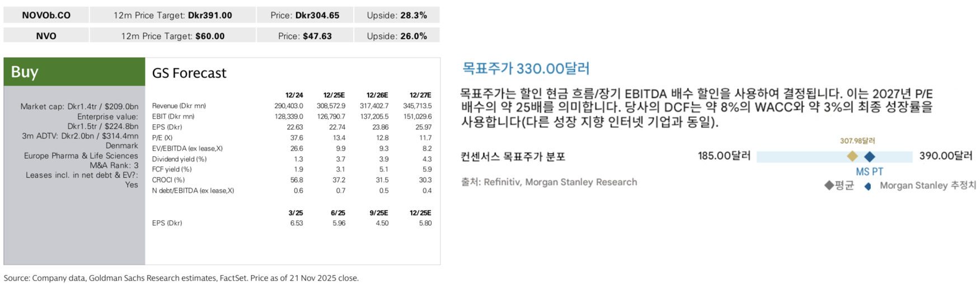Select the 12/25E column header
The width and height of the screenshot is (980, 284).
(x=334, y=95)
